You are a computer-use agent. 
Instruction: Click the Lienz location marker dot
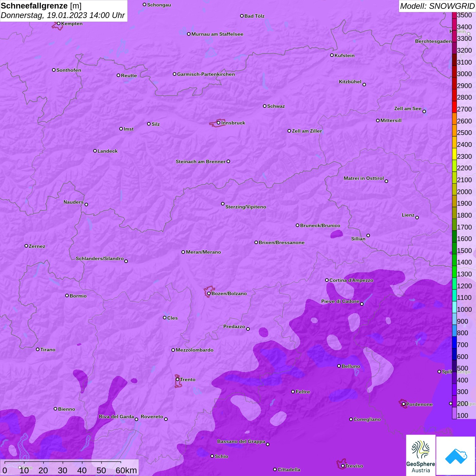(x=417, y=218)
